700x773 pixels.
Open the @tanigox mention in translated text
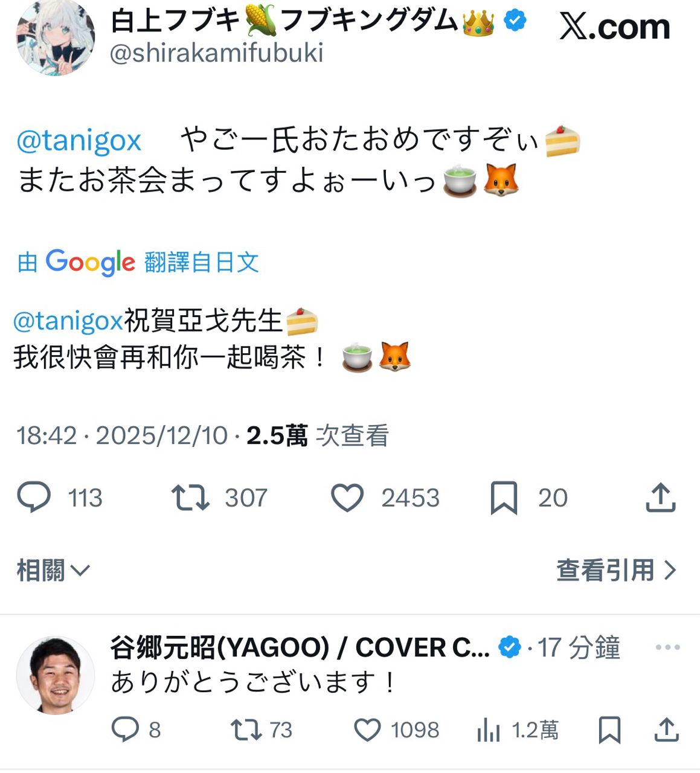[x=68, y=321]
